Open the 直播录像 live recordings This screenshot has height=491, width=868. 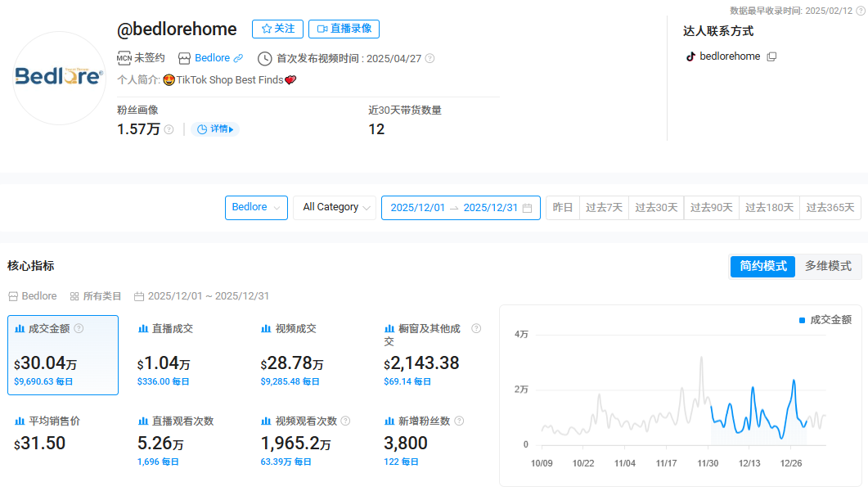(x=343, y=29)
